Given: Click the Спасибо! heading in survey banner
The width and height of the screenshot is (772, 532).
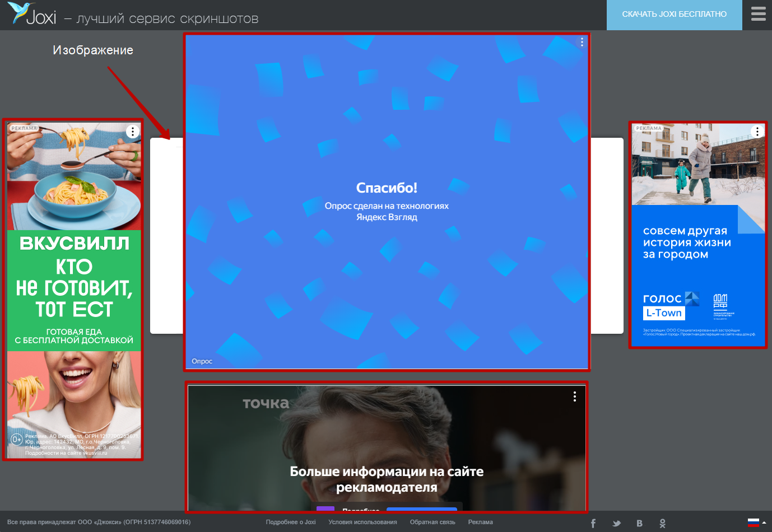Looking at the screenshot, I should pos(387,188).
